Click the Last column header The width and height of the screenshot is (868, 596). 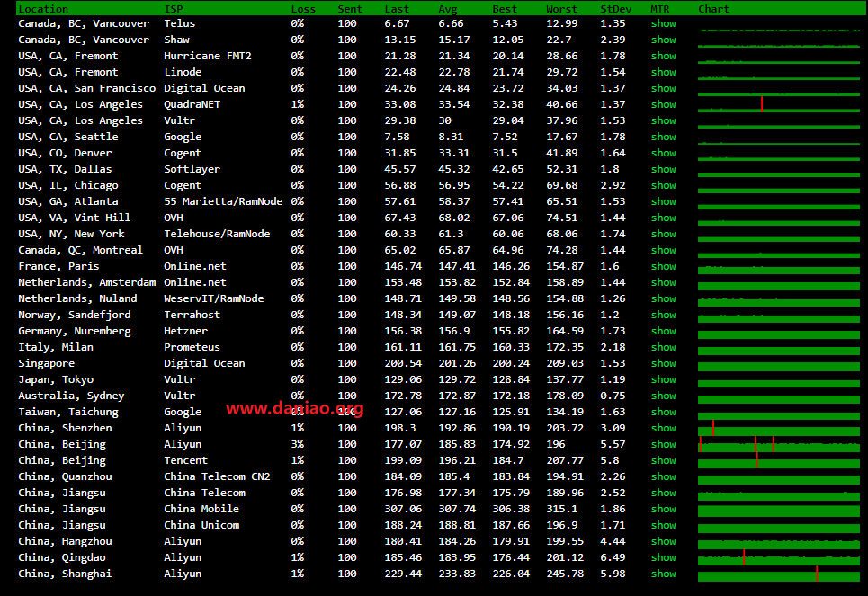[397, 9]
